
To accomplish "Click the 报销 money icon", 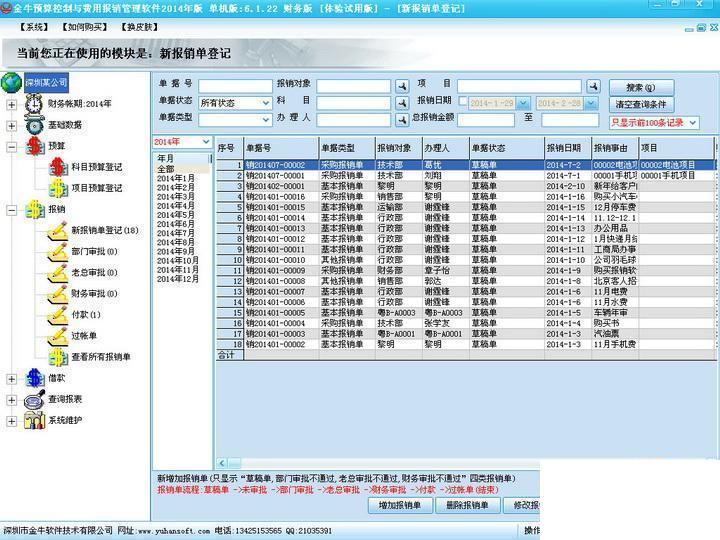I will [x=35, y=209].
